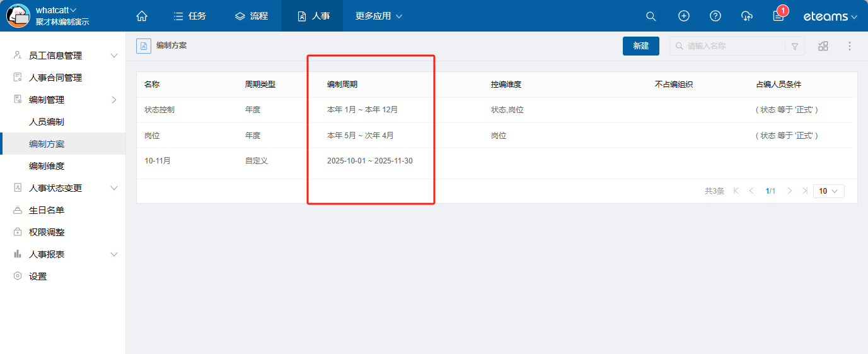The image size is (868, 354).
Task: Open the whatcatt user dropdown
Action: [56, 10]
